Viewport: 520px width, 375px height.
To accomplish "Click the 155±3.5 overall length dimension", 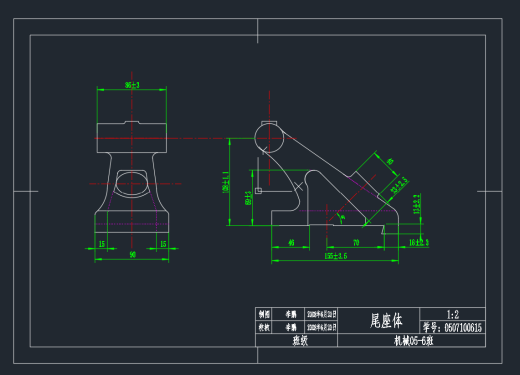I will (x=336, y=256).
